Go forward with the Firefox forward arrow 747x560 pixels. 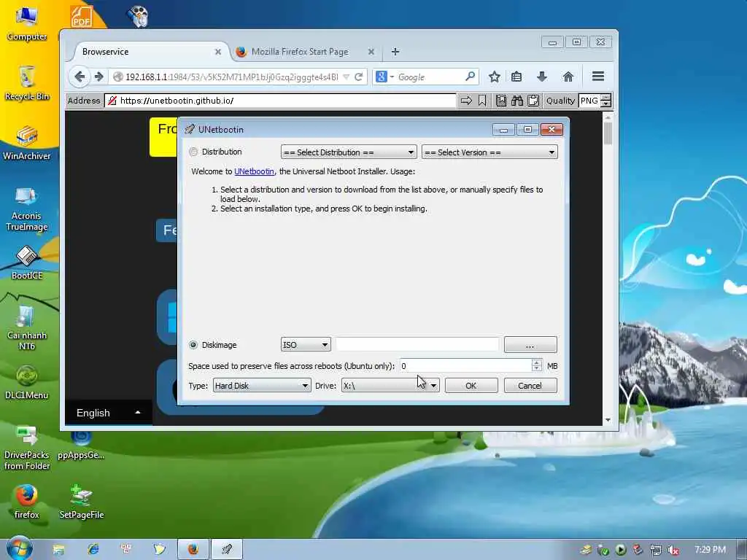tap(98, 77)
